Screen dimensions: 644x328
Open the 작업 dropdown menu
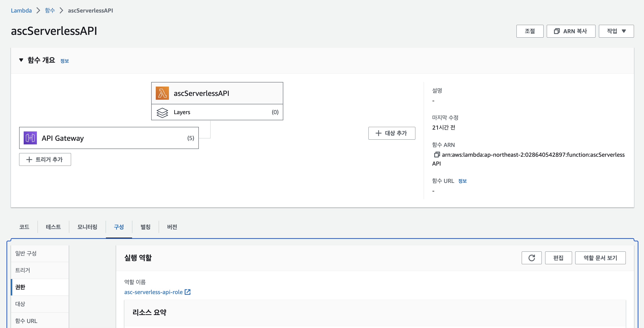click(616, 31)
